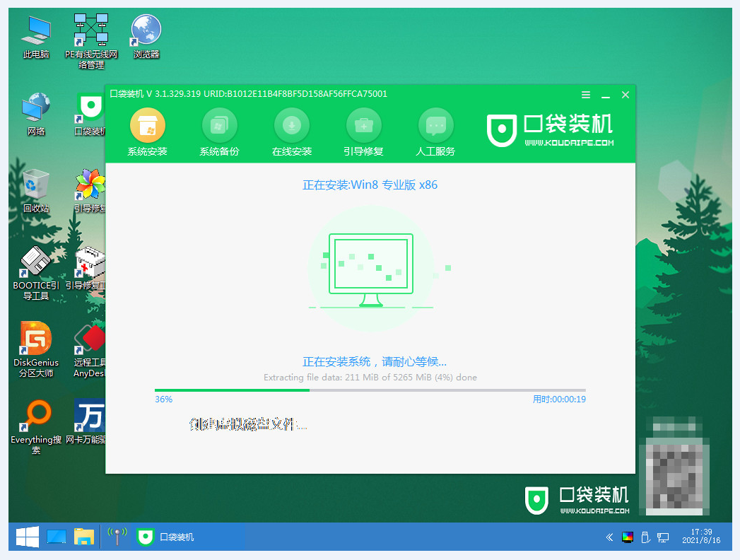Click the 36% progress label
Viewport: 740px width, 560px height.
(164, 399)
